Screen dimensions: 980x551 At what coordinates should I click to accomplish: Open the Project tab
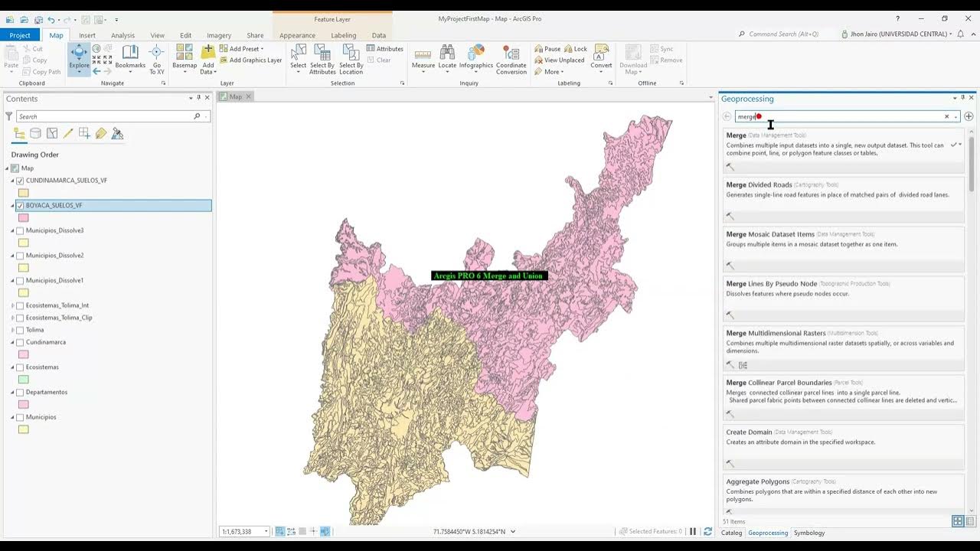(x=20, y=35)
